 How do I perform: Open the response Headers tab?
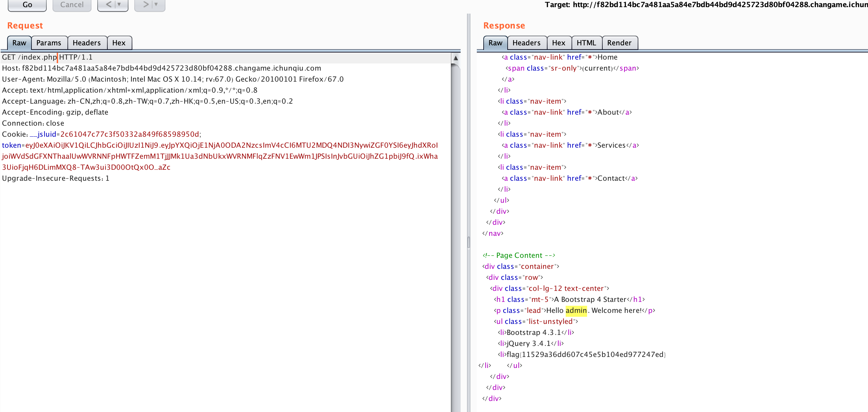tap(526, 43)
